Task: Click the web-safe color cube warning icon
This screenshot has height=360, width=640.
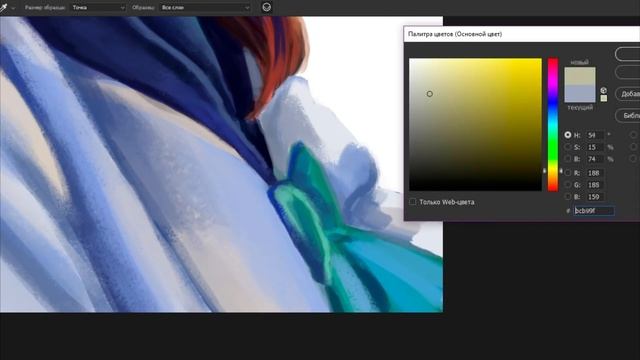Action: (604, 90)
